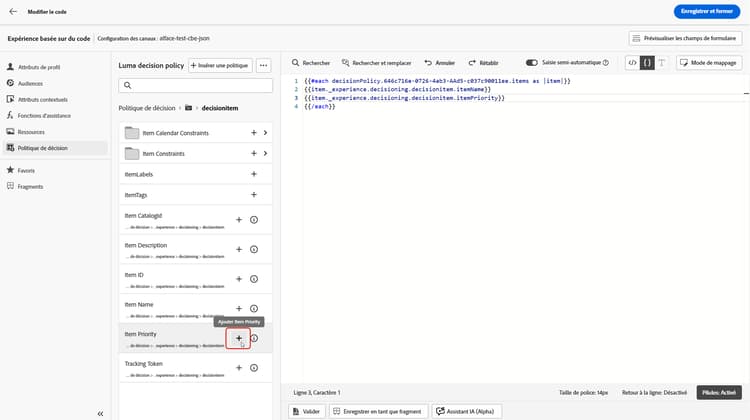Add Item CatalogId with plus icon
The width and height of the screenshot is (750, 420).
click(239, 220)
